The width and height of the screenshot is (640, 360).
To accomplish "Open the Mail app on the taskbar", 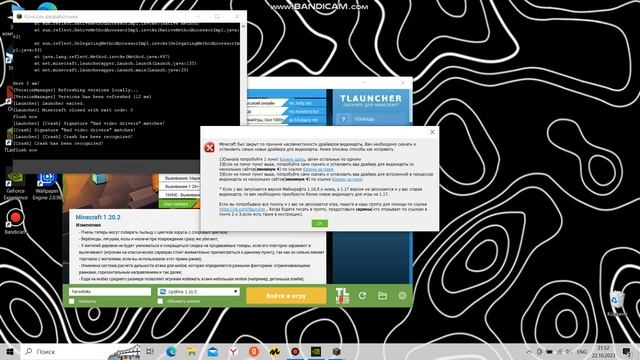I will click(213, 351).
